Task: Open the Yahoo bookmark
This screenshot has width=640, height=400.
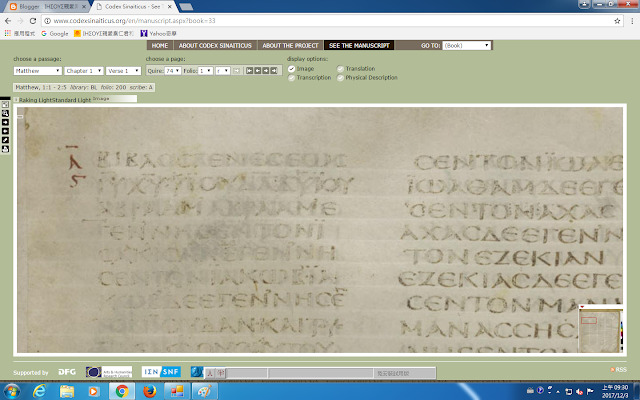Action: pyautogui.click(x=158, y=33)
